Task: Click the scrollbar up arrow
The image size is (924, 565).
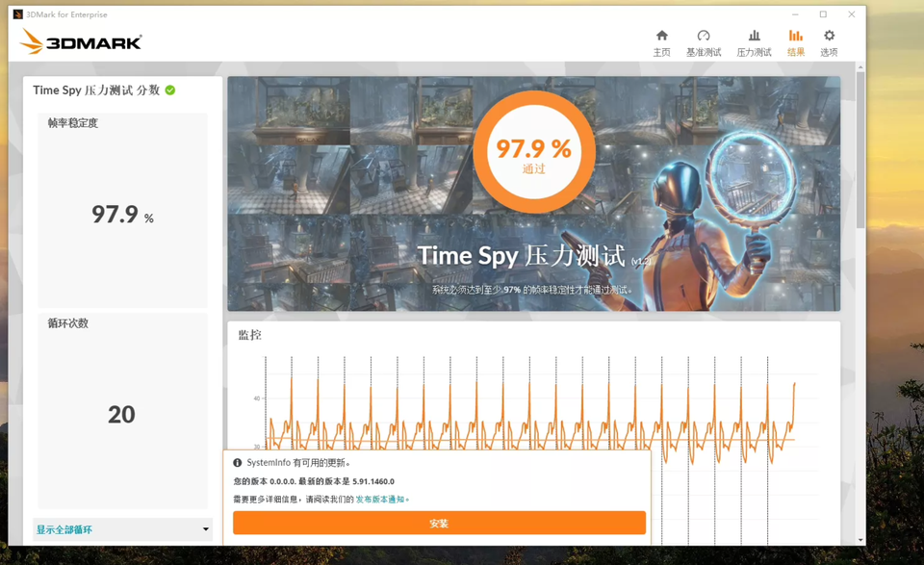Action: pos(860,67)
